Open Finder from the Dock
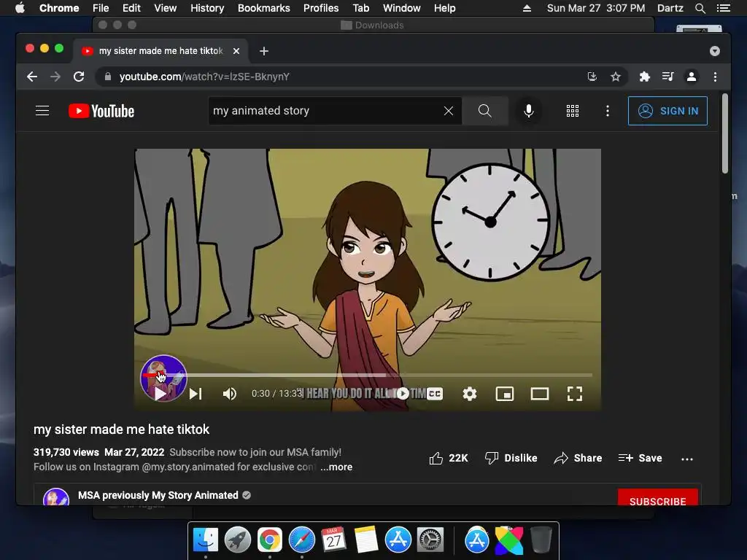Image resolution: width=747 pixels, height=560 pixels. [206, 540]
